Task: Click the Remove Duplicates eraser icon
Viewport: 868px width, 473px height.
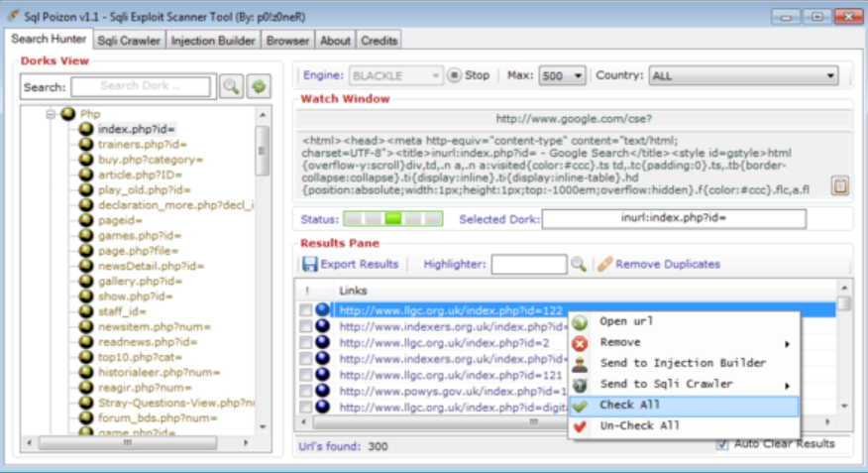Action: pyautogui.click(x=605, y=264)
